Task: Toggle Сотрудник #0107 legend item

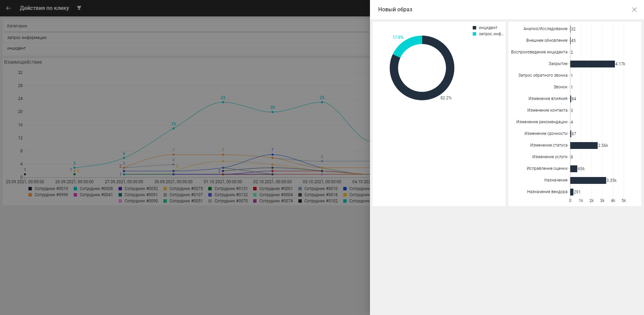Action: 183,195
